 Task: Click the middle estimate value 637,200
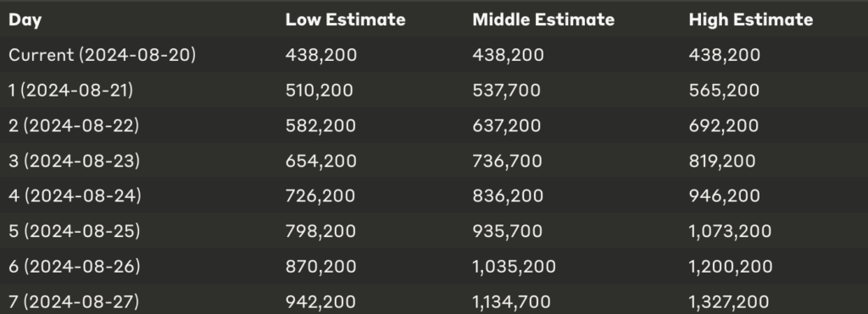coord(507,125)
